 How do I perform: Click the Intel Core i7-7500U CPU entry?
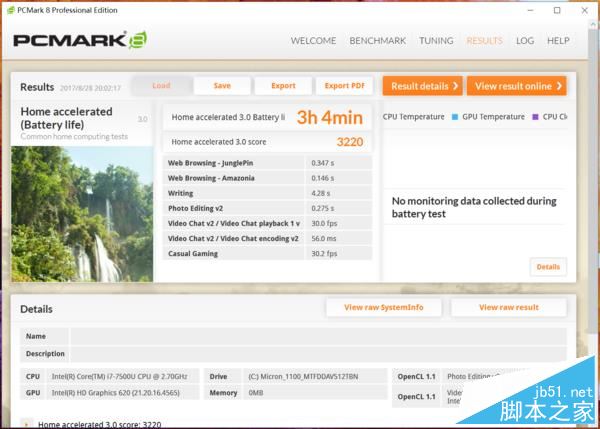[119, 377]
